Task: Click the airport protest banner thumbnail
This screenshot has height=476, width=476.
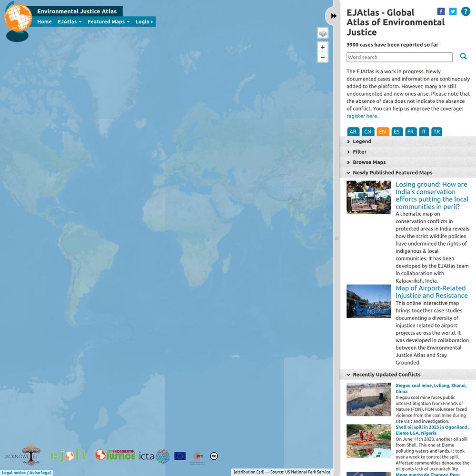Action: [x=368, y=301]
